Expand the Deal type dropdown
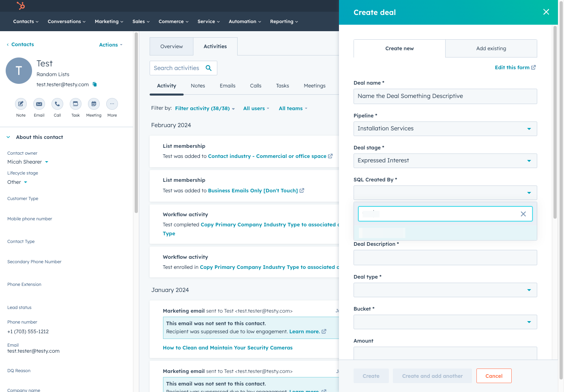Viewport: 564px width, 392px height. click(445, 290)
